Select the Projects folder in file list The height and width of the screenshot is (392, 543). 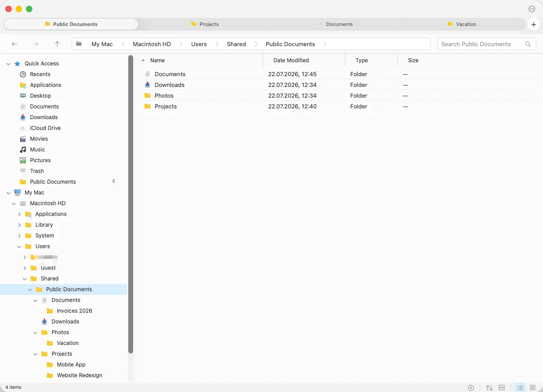point(339,106)
